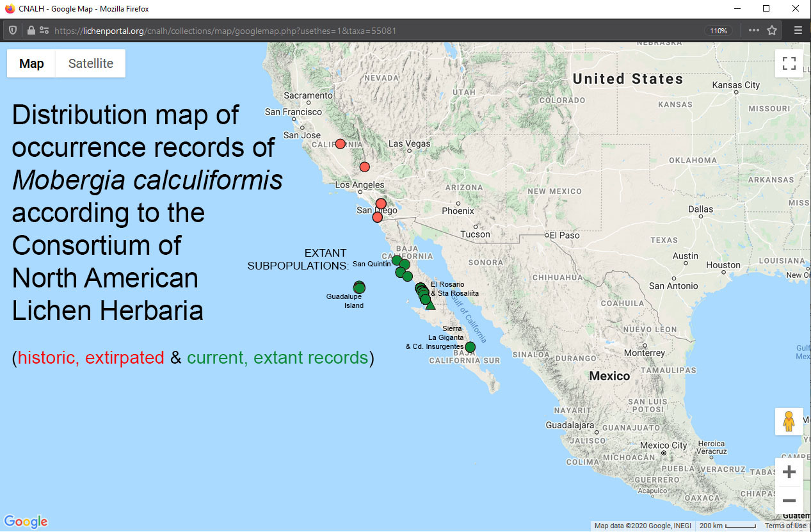Screen dimensions: 811x532
Task: Open the site permissions icon in address bar
Action: [x=44, y=30]
